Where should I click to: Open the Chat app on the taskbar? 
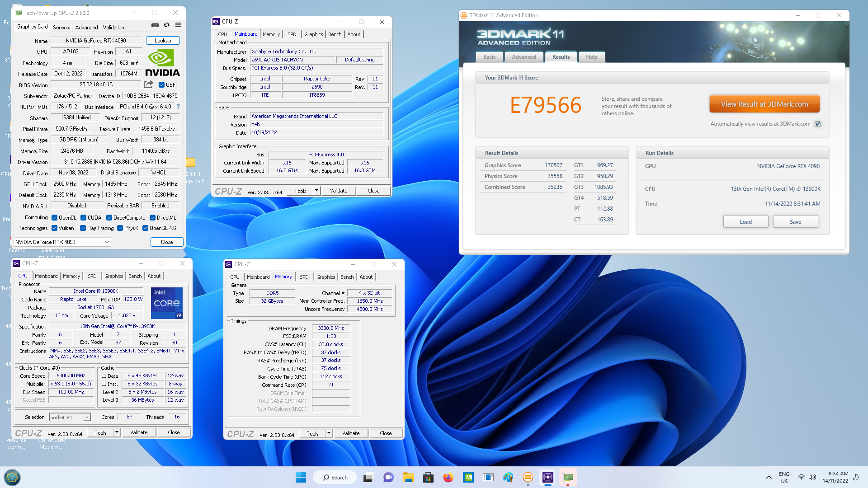pyautogui.click(x=388, y=477)
